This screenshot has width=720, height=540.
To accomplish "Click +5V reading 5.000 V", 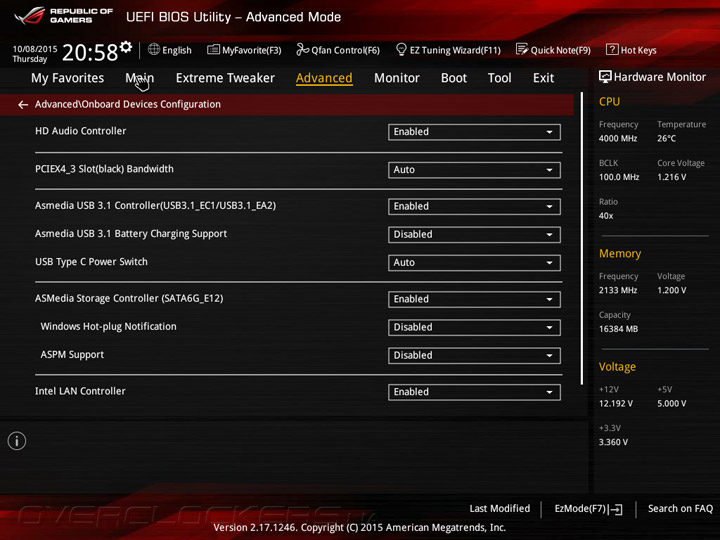I will (671, 404).
